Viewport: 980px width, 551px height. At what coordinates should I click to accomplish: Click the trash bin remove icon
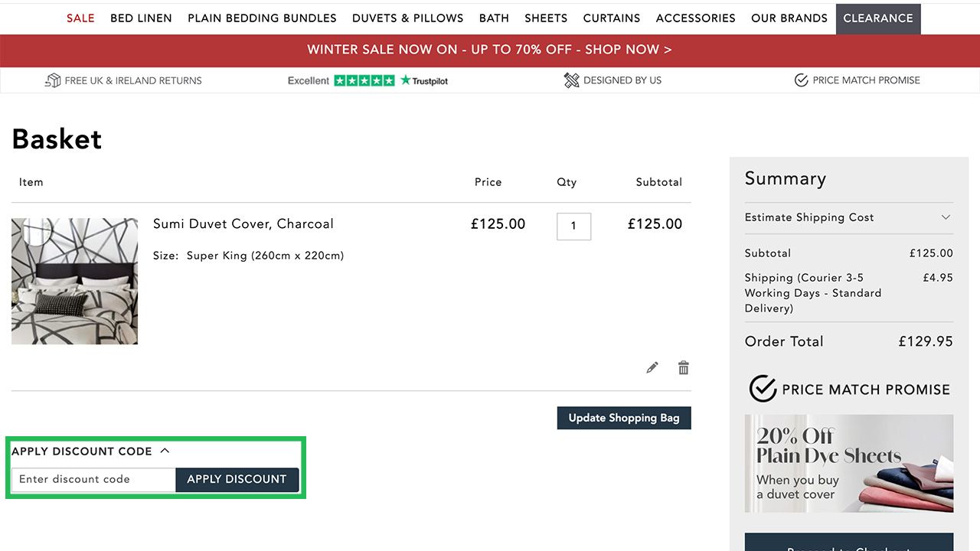(684, 368)
